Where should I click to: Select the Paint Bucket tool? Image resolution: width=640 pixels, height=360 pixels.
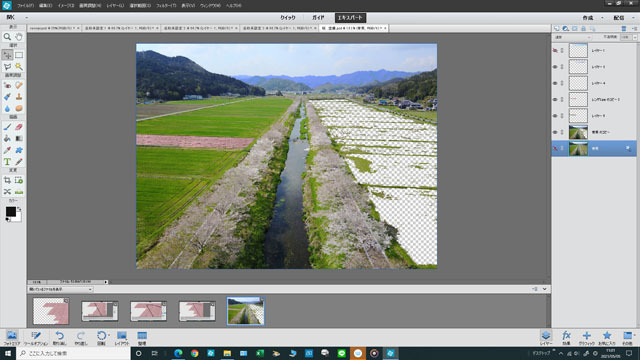pyautogui.click(x=7, y=138)
